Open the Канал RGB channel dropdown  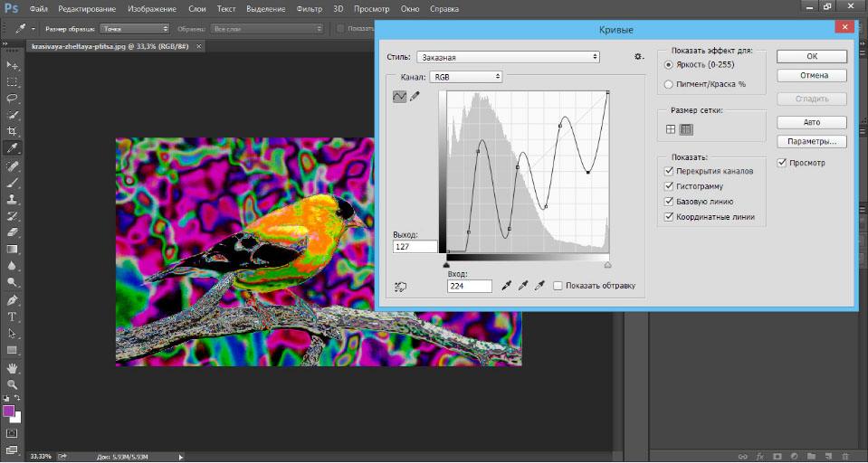[x=465, y=78]
